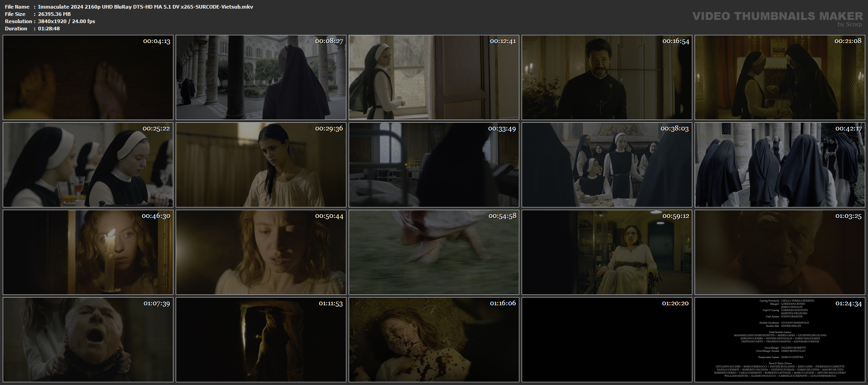The image size is (868, 385).
Task: Click the thumbnail at 00:59:12
Action: tap(607, 252)
